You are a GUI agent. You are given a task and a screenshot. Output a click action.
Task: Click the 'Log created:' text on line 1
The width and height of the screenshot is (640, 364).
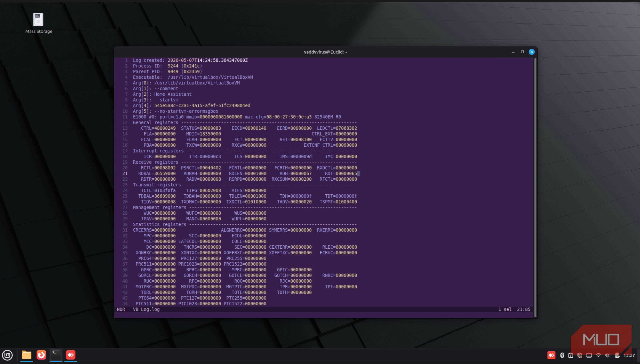(x=149, y=60)
